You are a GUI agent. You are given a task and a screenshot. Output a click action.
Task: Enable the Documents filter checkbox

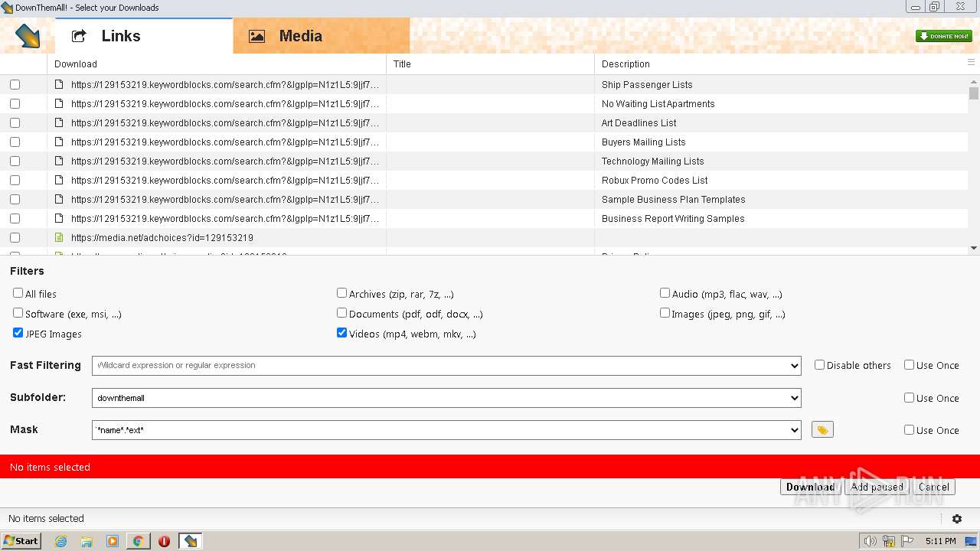click(341, 313)
